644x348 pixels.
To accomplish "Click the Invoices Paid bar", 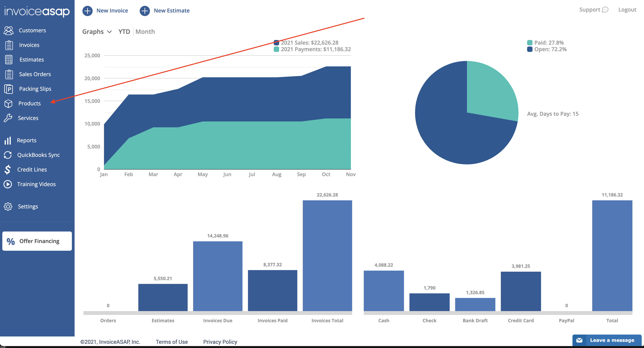I will click(273, 291).
